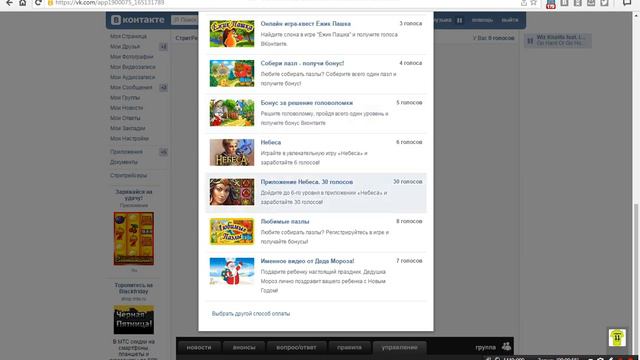Click the 30 голосов price label
Screen dimensions: 640x360
407,182
